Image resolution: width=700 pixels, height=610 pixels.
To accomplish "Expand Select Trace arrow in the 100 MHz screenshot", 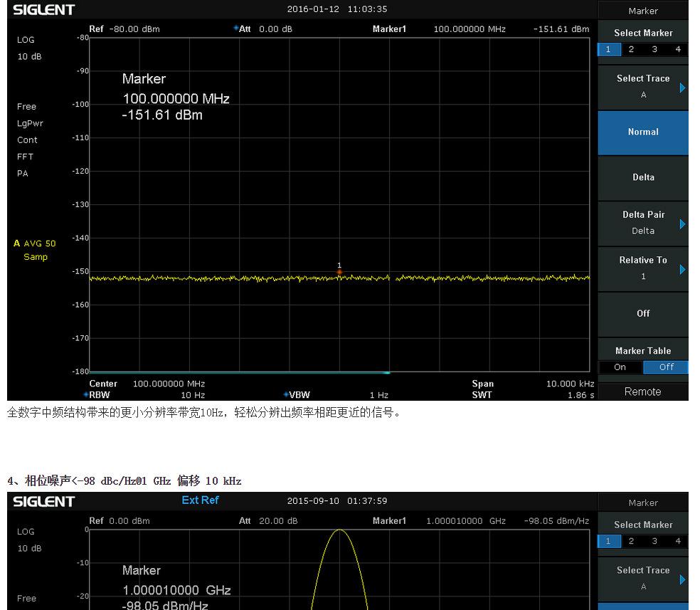I will 683,88.
